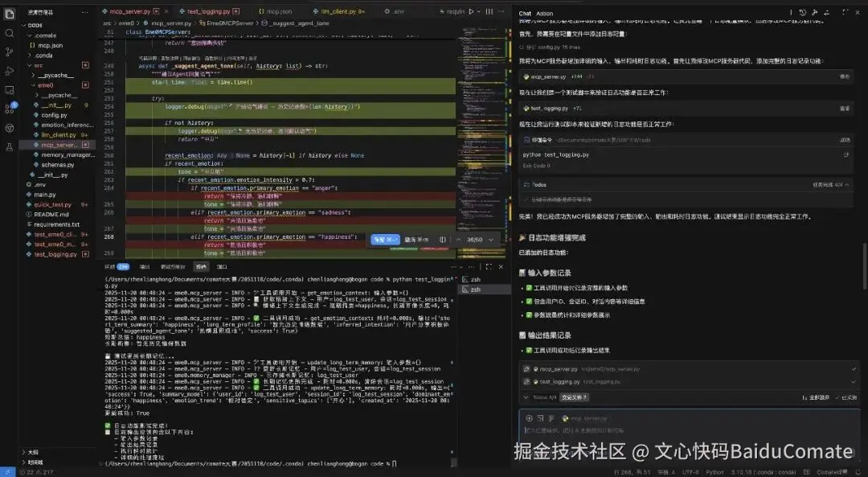Open the Search view in activity bar
The width and height of the screenshot is (868, 477).
pyautogui.click(x=10, y=33)
